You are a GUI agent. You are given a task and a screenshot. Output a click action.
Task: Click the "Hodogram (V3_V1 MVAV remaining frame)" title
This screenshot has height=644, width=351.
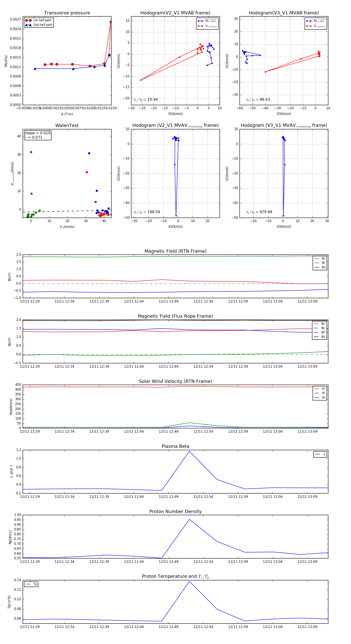pos(284,125)
